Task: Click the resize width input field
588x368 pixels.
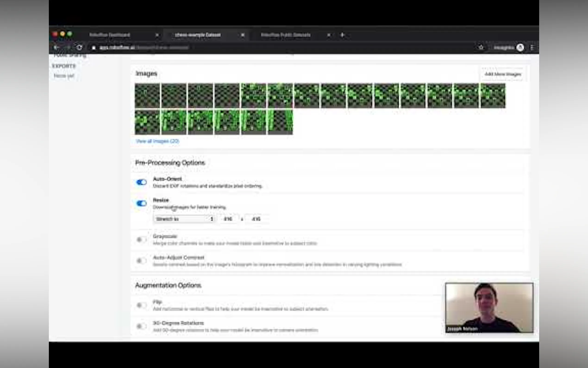Action: 228,219
